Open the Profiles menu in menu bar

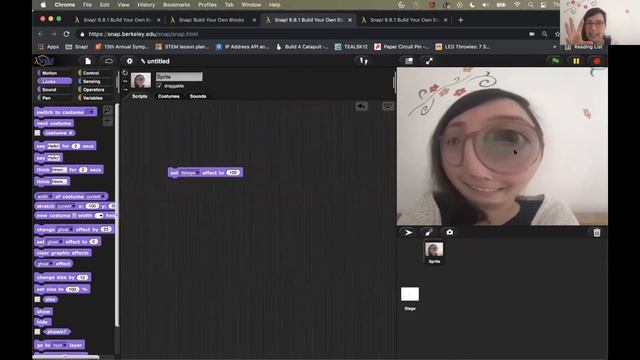click(x=207, y=5)
